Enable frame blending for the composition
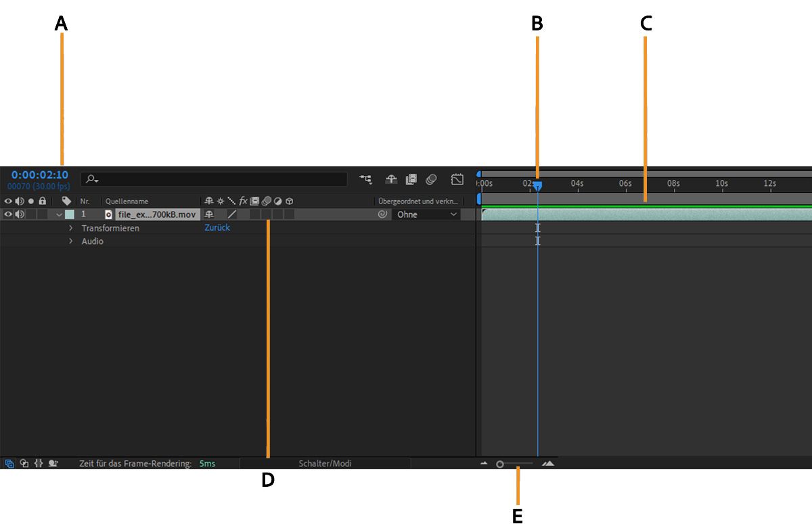The height and width of the screenshot is (524, 812). pyautogui.click(x=411, y=179)
